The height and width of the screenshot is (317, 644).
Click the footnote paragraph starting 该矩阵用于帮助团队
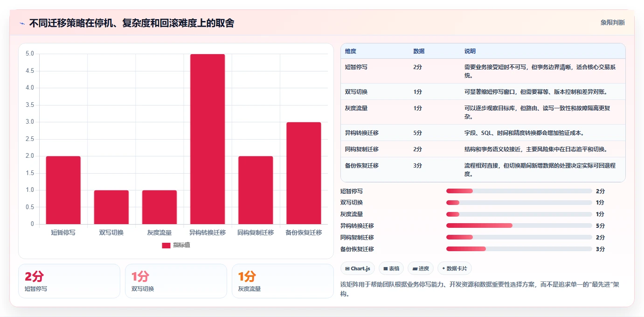pyautogui.click(x=480, y=289)
